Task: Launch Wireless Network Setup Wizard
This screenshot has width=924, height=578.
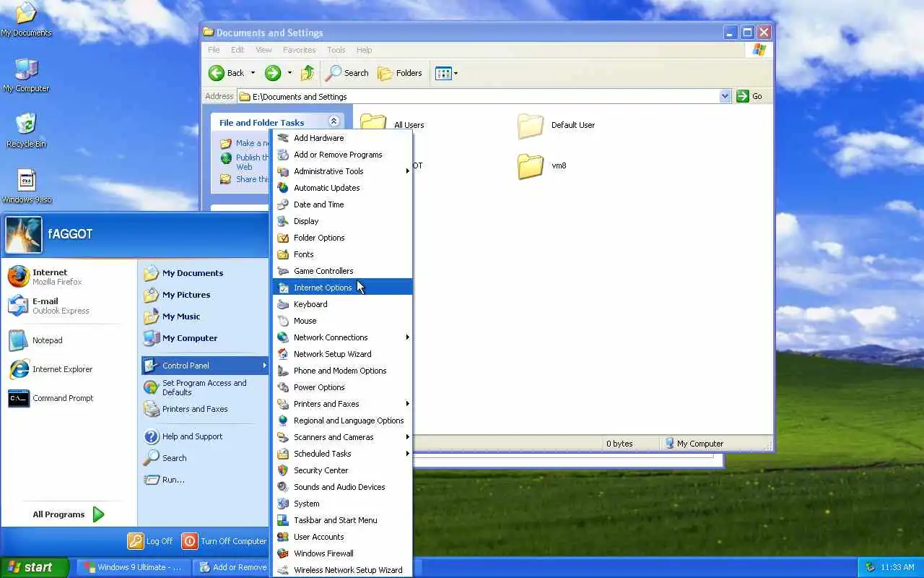Action: 343,570
